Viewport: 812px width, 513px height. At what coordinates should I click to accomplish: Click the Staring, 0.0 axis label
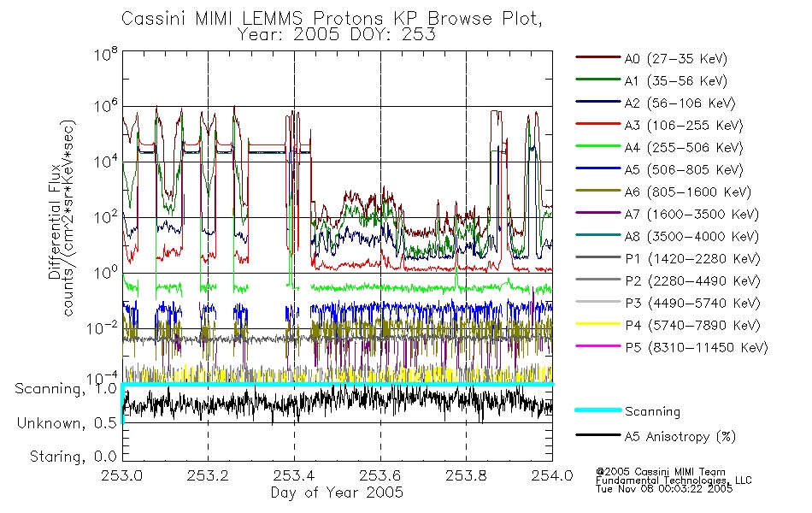[73, 457]
